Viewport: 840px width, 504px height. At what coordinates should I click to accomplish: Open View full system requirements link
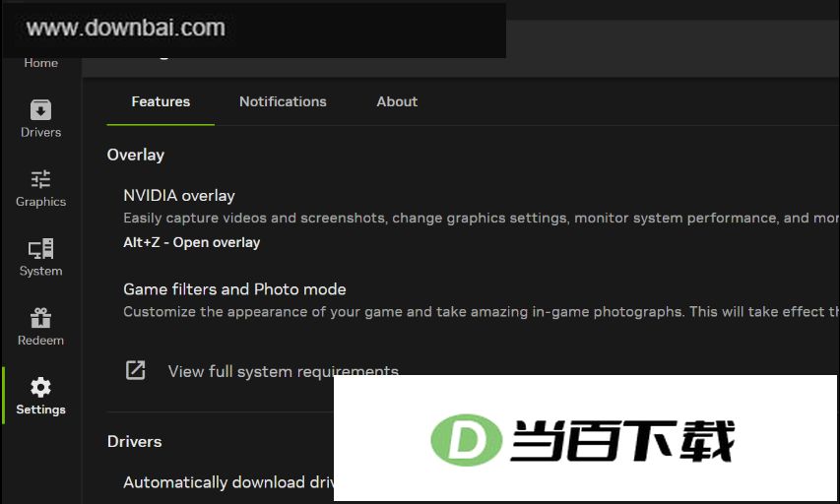pyautogui.click(x=284, y=371)
